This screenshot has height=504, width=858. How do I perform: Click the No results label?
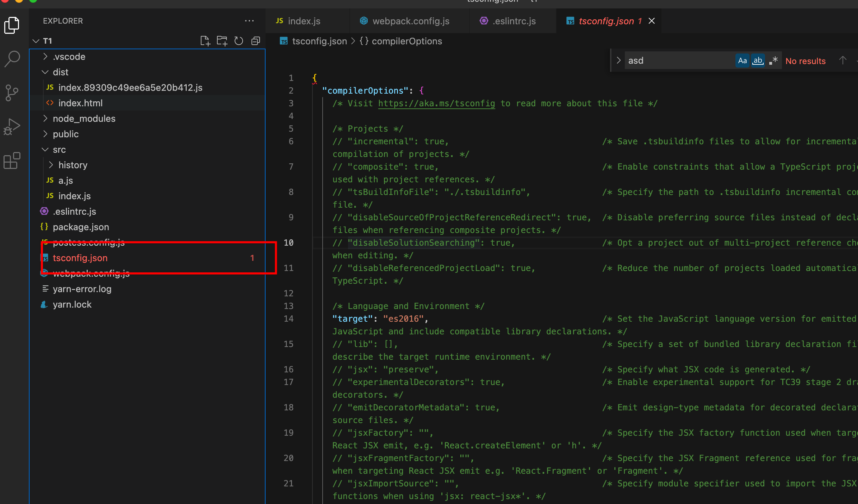click(806, 61)
